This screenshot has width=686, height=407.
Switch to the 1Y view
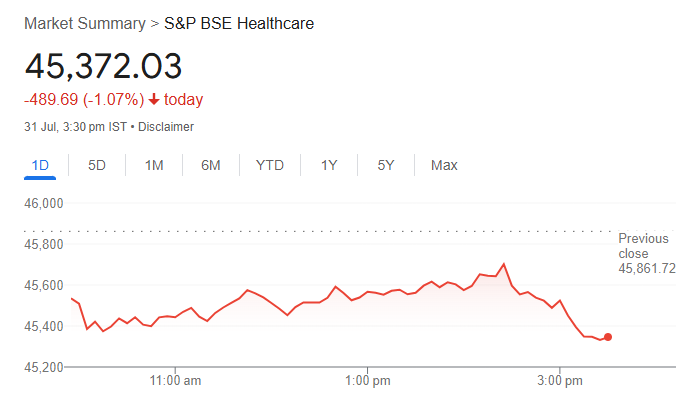[329, 165]
